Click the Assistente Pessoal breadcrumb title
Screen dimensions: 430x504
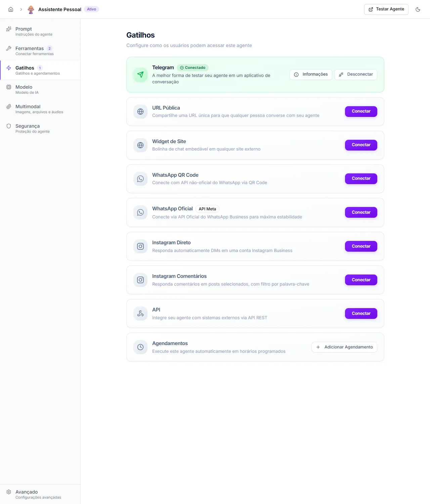pos(60,9)
